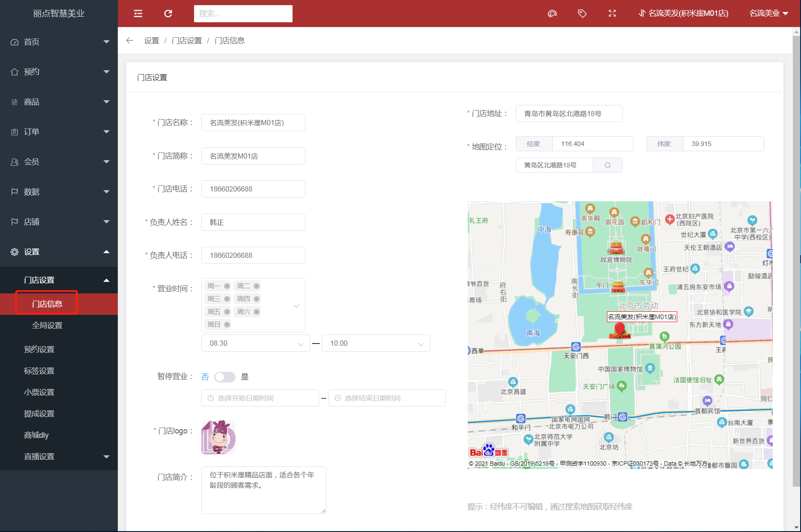Viewport: 801px width, 532px height.
Task: Expand the 订单 sidebar menu
Action: click(59, 132)
